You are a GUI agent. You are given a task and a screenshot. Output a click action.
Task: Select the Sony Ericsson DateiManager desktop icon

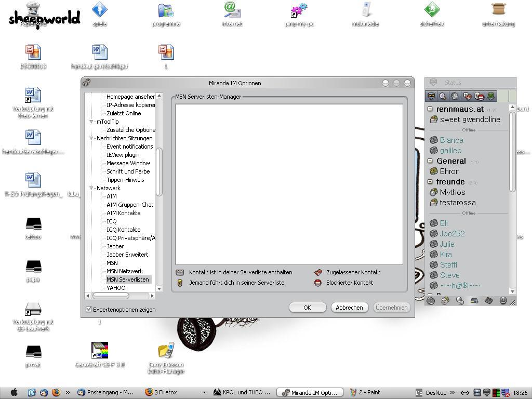[x=166, y=358]
